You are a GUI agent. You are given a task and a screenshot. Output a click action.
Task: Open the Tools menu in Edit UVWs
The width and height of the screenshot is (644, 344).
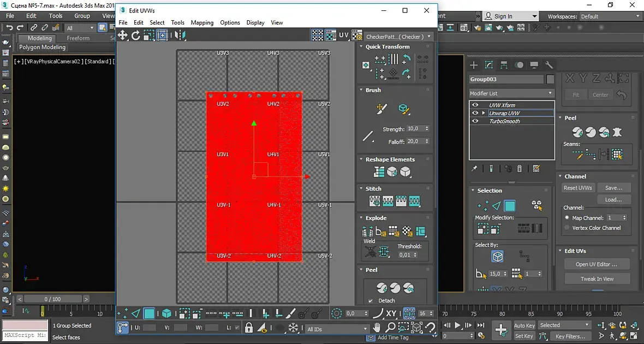click(177, 22)
